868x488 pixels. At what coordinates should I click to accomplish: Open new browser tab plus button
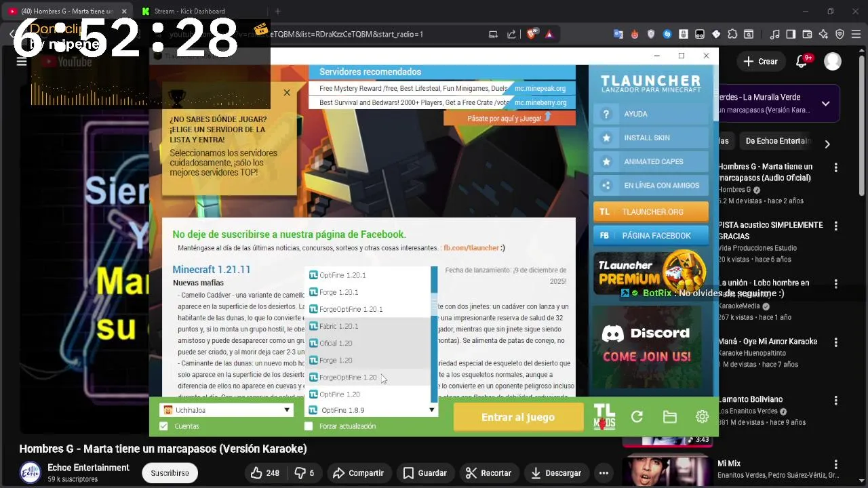click(x=277, y=11)
